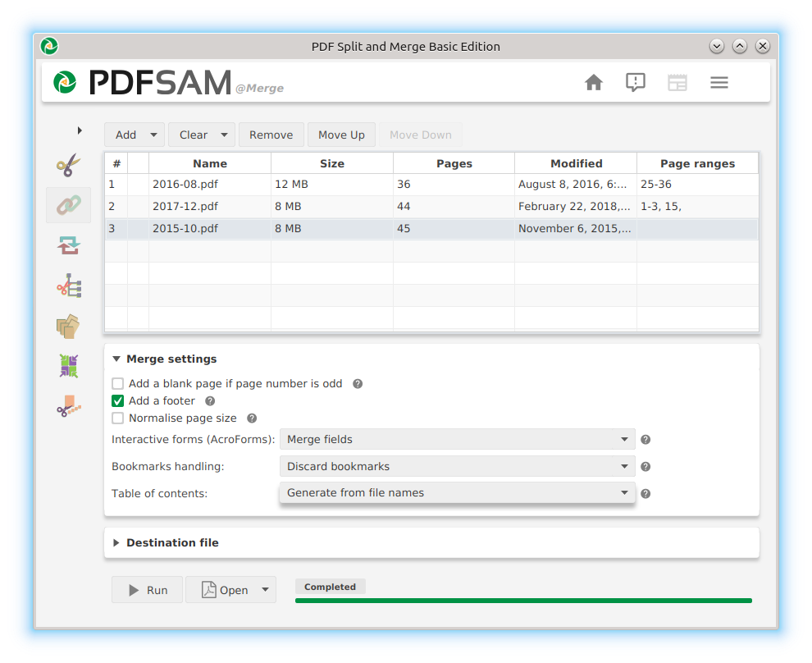Show help for Normalise page size

pyautogui.click(x=252, y=418)
